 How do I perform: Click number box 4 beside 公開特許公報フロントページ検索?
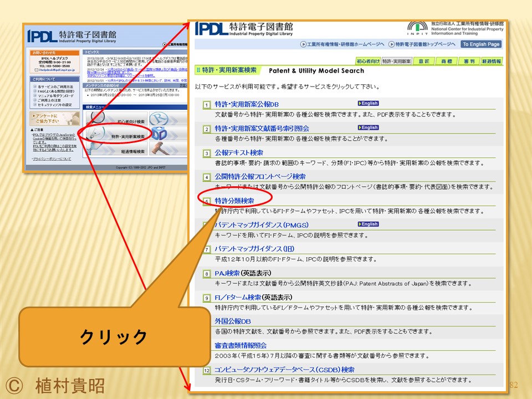206,177
